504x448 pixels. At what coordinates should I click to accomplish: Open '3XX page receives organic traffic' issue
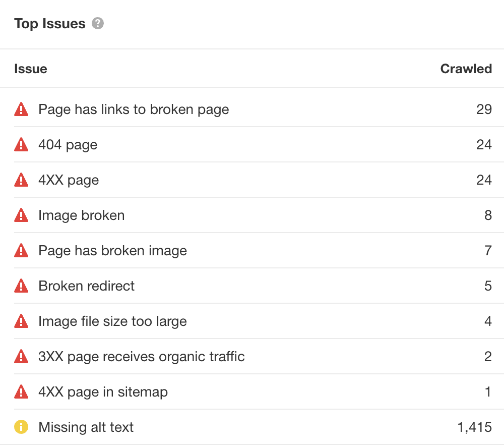142,357
